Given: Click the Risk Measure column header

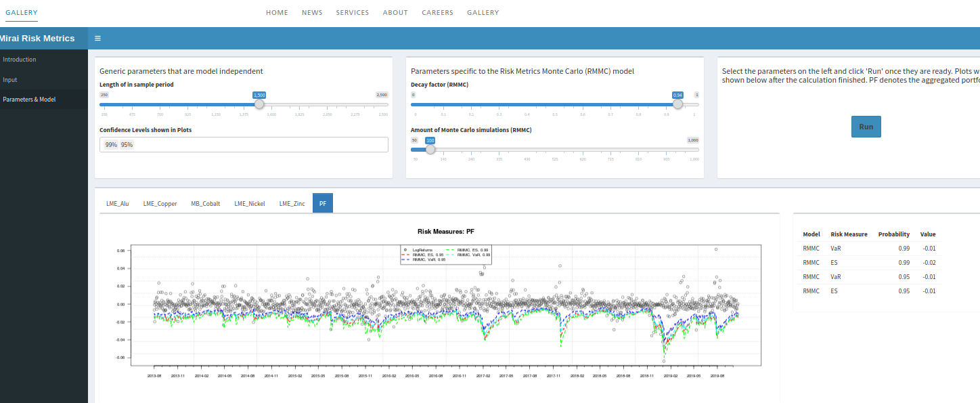Looking at the screenshot, I should pos(849,234).
